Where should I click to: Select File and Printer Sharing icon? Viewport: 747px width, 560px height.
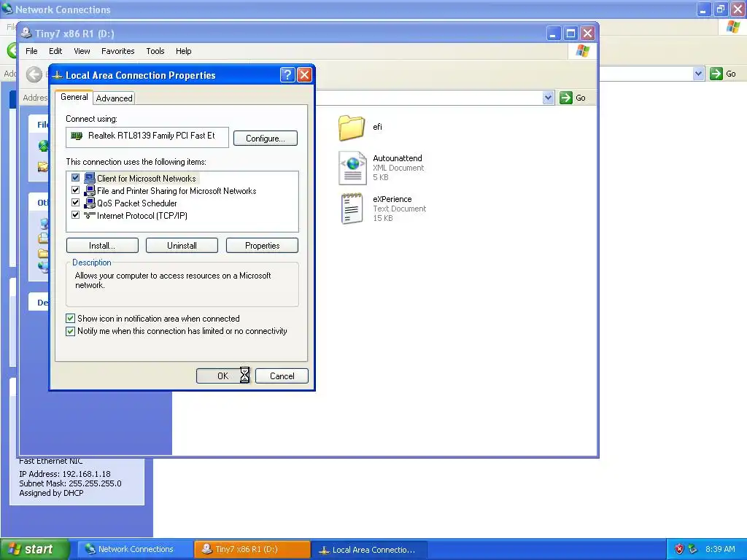[90, 190]
